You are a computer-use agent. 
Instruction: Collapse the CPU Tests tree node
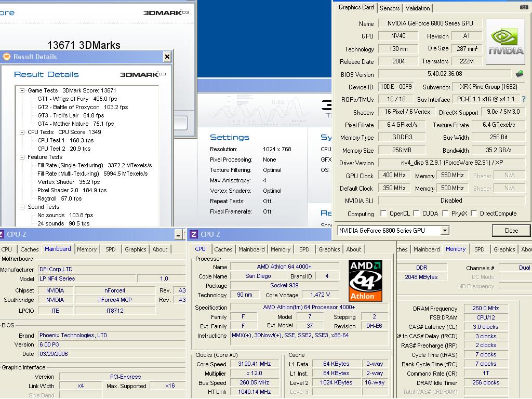pos(22,132)
